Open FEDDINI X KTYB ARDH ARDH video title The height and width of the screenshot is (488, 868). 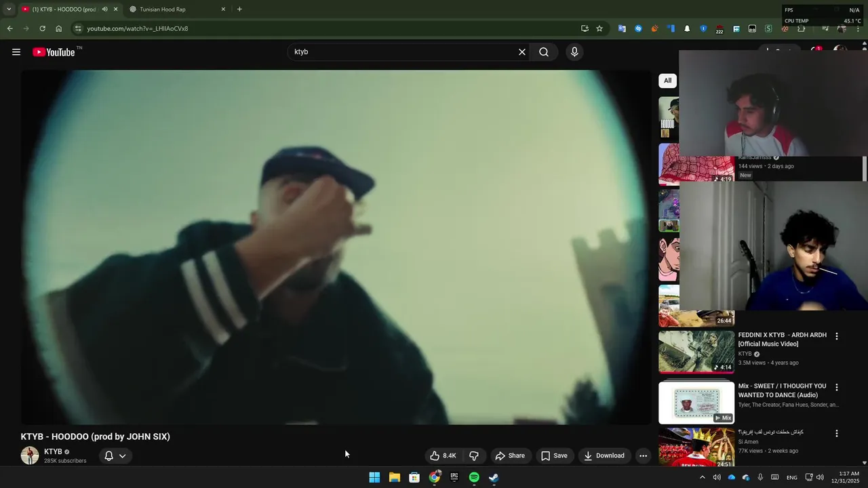point(782,340)
